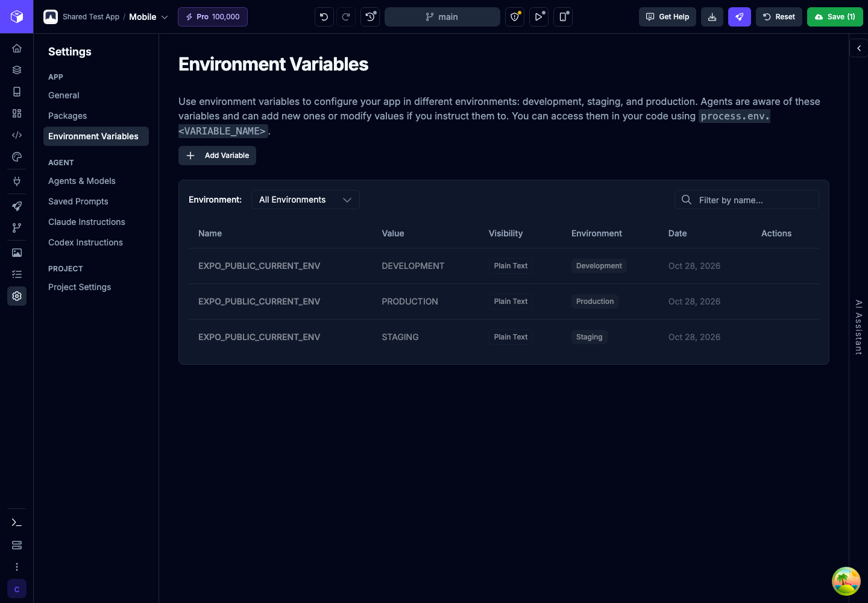Click Oct 28, 2026 in STAGING row
The height and width of the screenshot is (603, 868).
point(694,337)
